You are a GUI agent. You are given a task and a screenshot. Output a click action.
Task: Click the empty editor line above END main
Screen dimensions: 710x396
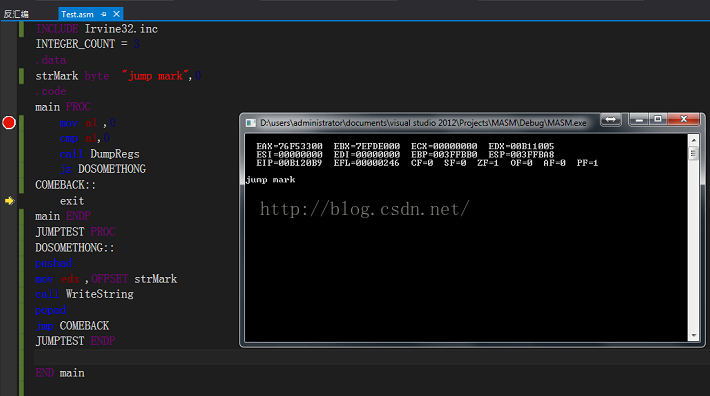pos(371,357)
